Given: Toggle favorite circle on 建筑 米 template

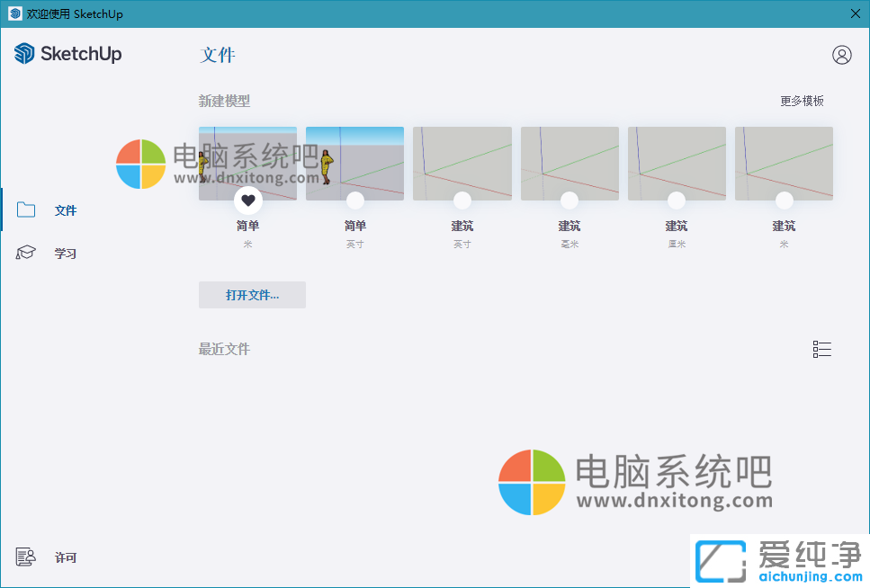Looking at the screenshot, I should (x=784, y=200).
